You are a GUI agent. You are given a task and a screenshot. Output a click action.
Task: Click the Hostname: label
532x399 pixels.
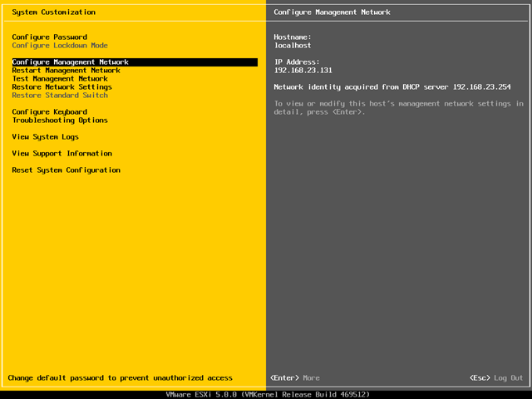tap(293, 37)
